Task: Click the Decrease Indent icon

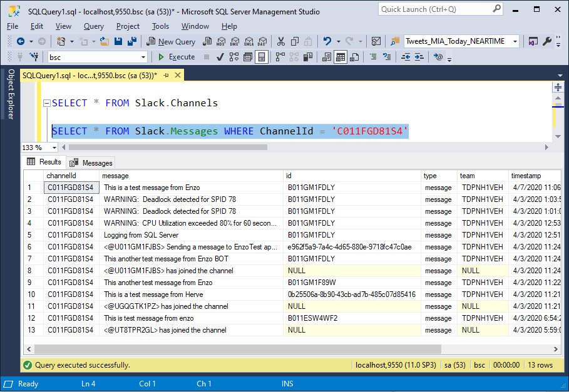Action: (x=406, y=57)
